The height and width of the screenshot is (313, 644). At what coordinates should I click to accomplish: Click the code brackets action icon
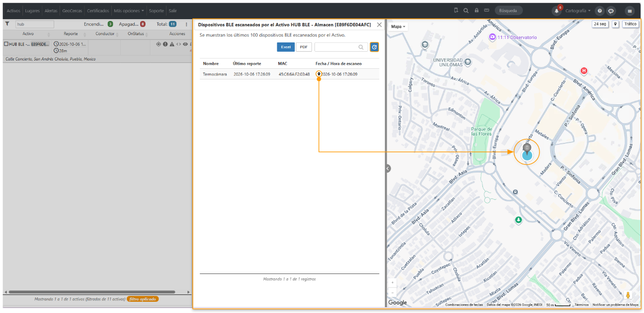179,44
